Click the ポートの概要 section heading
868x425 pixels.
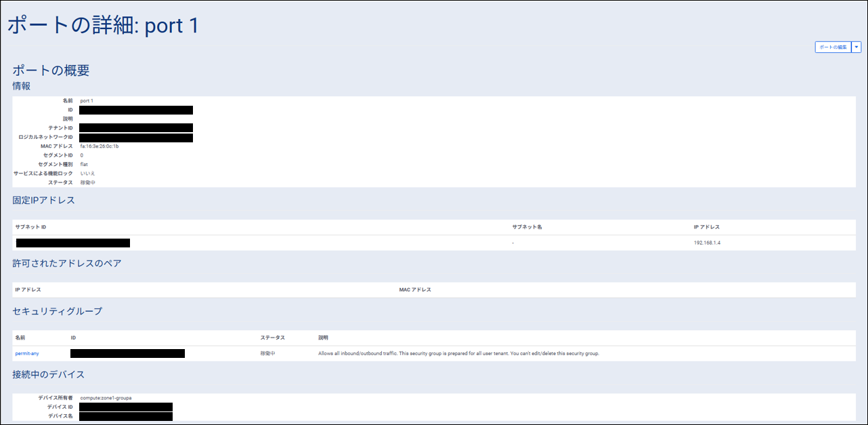pos(51,70)
